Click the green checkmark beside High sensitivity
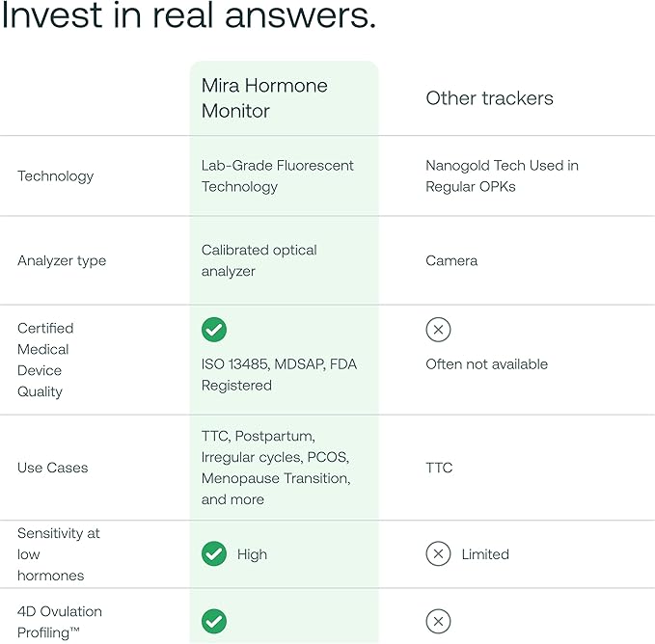Image resolution: width=655 pixels, height=644 pixels. (x=214, y=554)
